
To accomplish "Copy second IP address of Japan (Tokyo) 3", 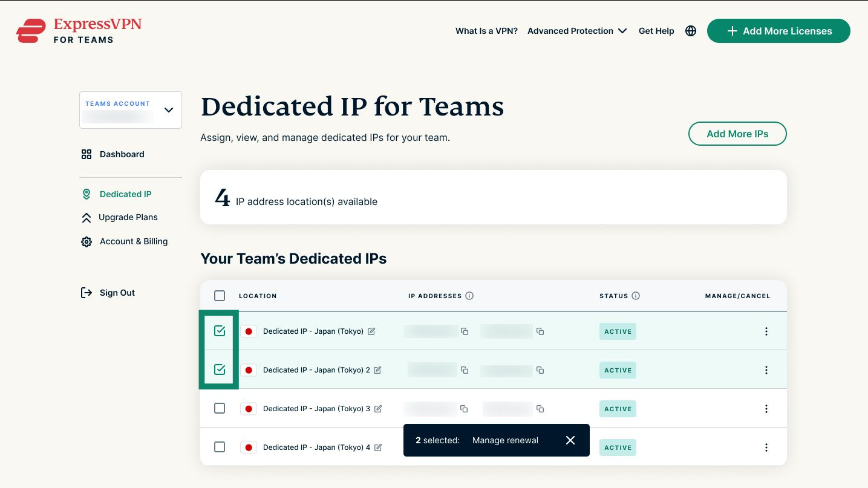I will (x=540, y=409).
